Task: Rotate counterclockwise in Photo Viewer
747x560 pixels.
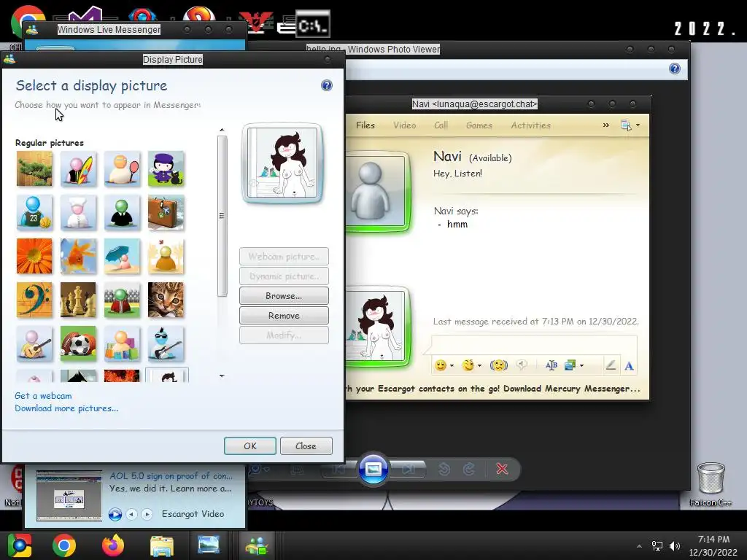Action: (x=444, y=469)
